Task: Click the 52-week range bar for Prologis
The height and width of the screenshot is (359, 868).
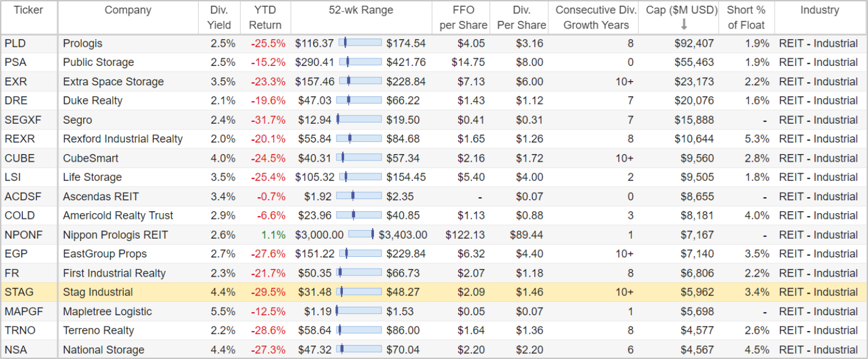Action: [359, 43]
